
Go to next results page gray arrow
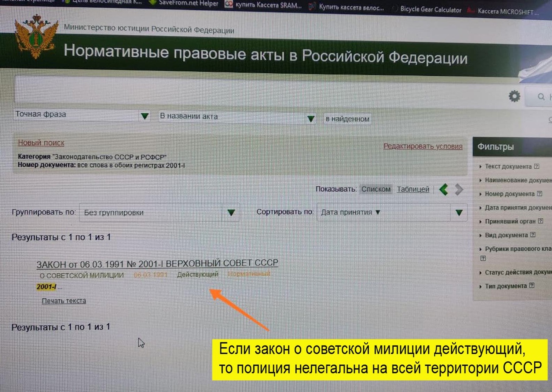[x=459, y=190]
